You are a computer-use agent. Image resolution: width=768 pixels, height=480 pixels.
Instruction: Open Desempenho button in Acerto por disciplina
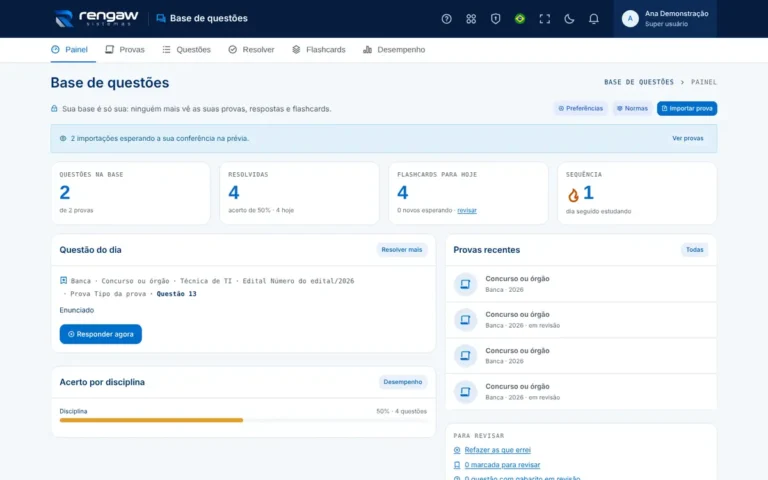click(x=403, y=382)
